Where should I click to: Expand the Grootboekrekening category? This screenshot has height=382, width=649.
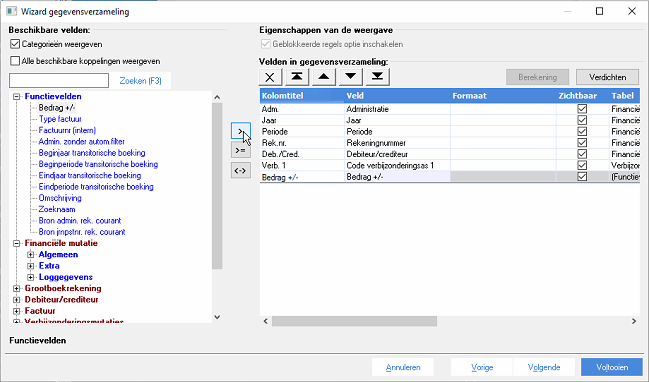pyautogui.click(x=16, y=288)
